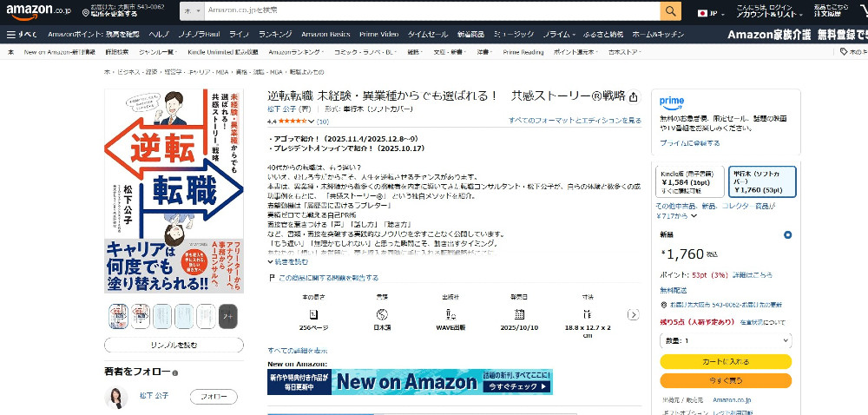Select the second cover thumbnail
The width and height of the screenshot is (868, 415).
[x=140, y=317]
